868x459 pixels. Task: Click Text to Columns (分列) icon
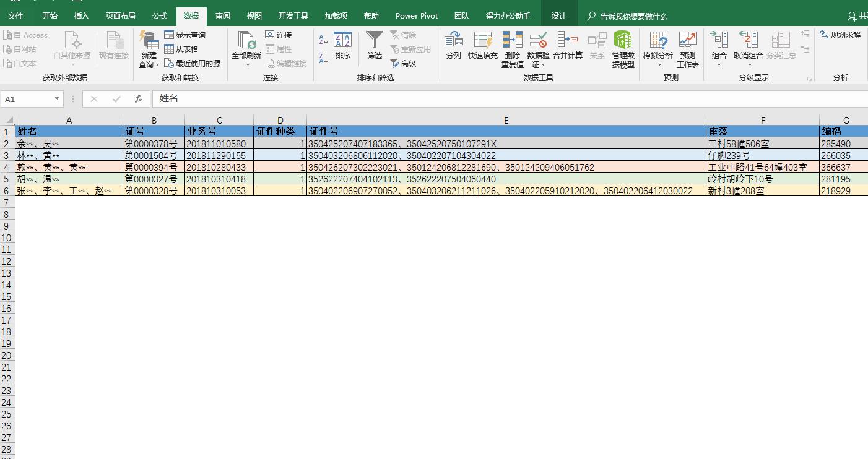coord(453,46)
